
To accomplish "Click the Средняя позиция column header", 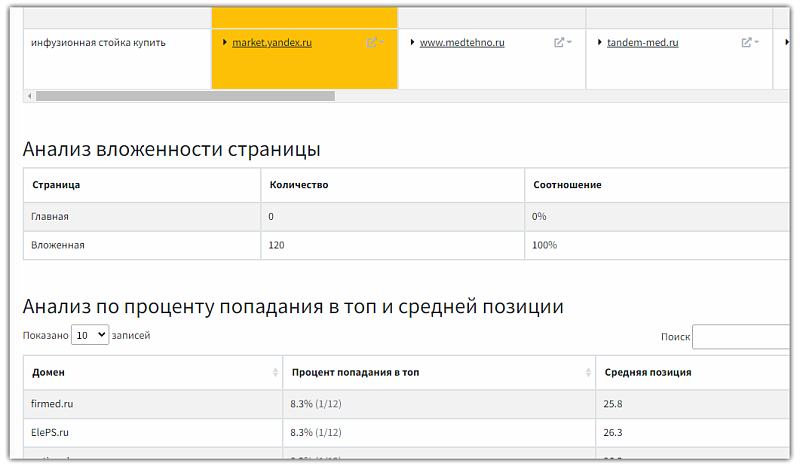I will (x=648, y=372).
